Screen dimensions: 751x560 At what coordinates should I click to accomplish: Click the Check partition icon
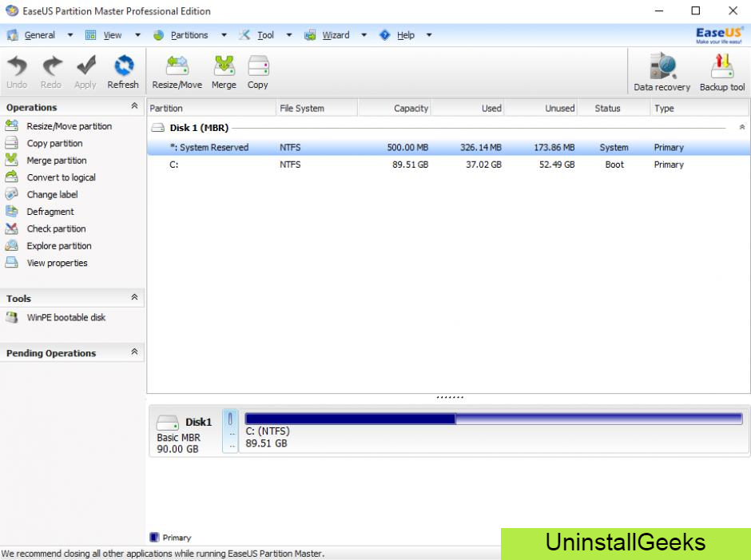pos(11,228)
